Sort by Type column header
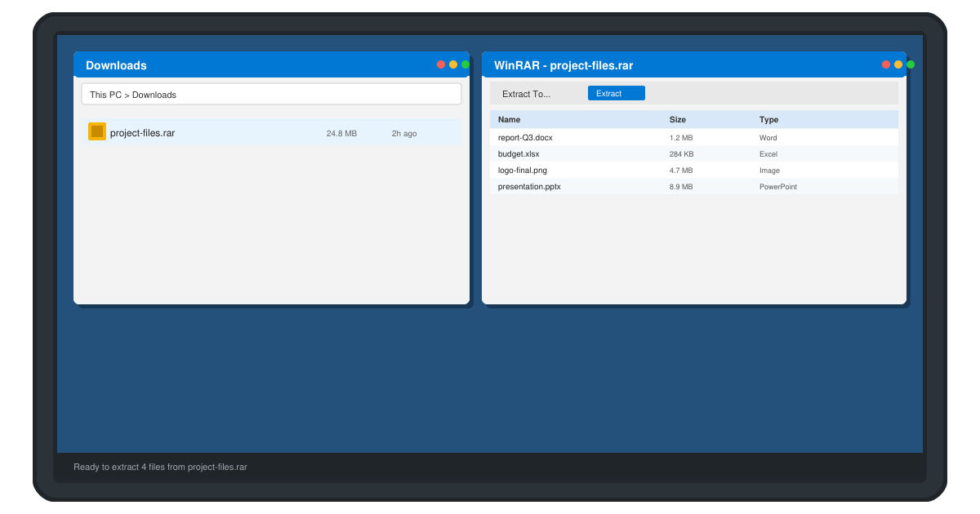Image resolution: width=980 pixels, height=514 pixels. click(769, 119)
